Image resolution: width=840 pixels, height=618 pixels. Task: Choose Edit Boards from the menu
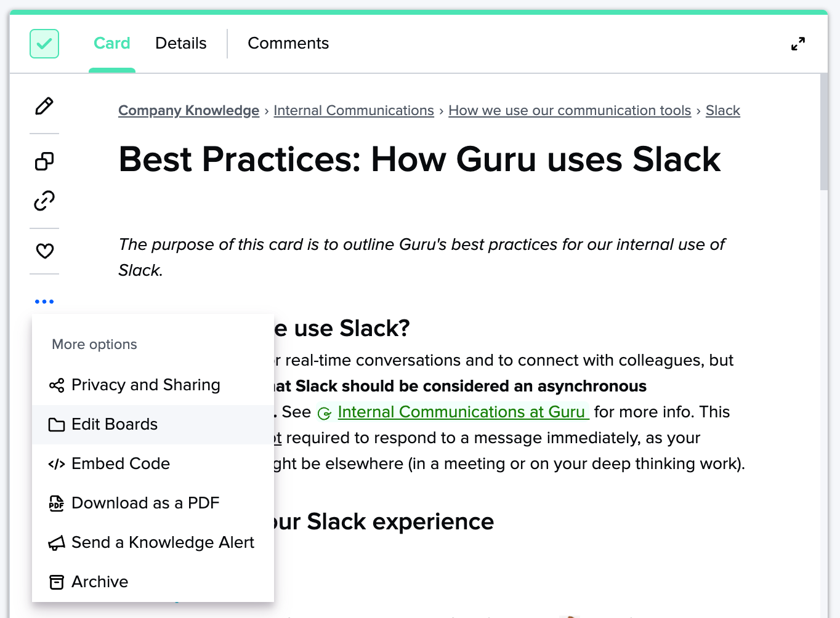[x=153, y=424]
